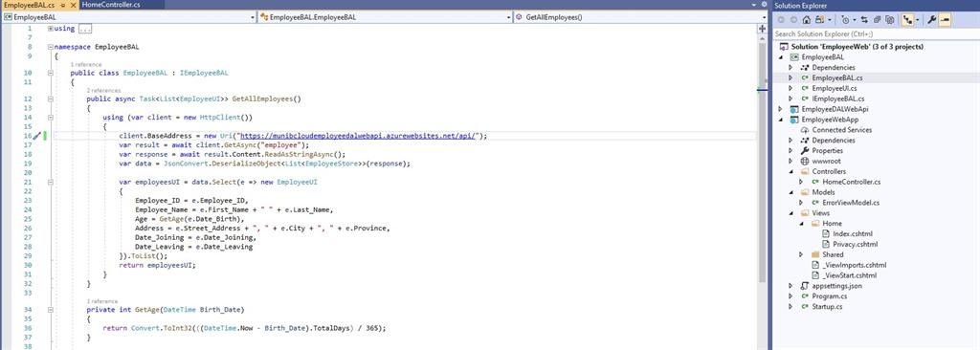This screenshot has height=350, width=980.
Task: Click EmployeeWebApp web project icon
Action: coord(794,120)
